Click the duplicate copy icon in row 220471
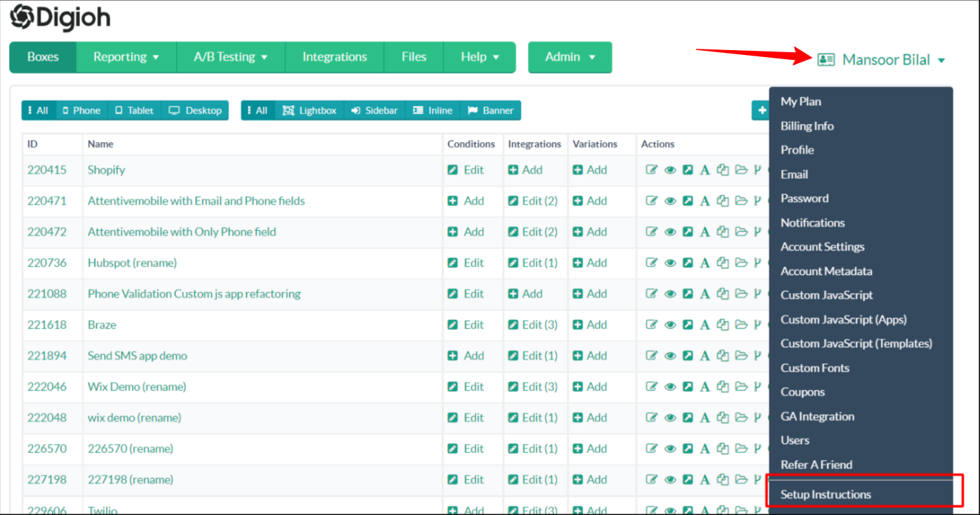 [x=723, y=201]
